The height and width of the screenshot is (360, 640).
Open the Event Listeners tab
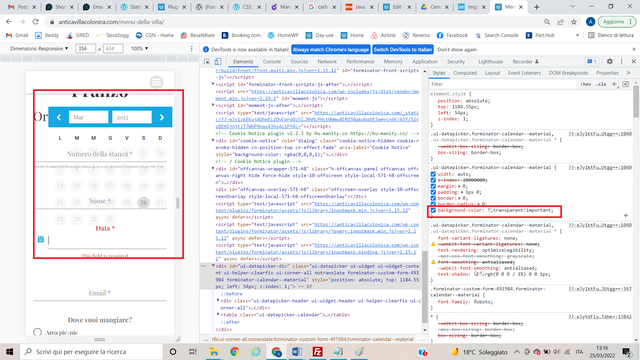524,73
